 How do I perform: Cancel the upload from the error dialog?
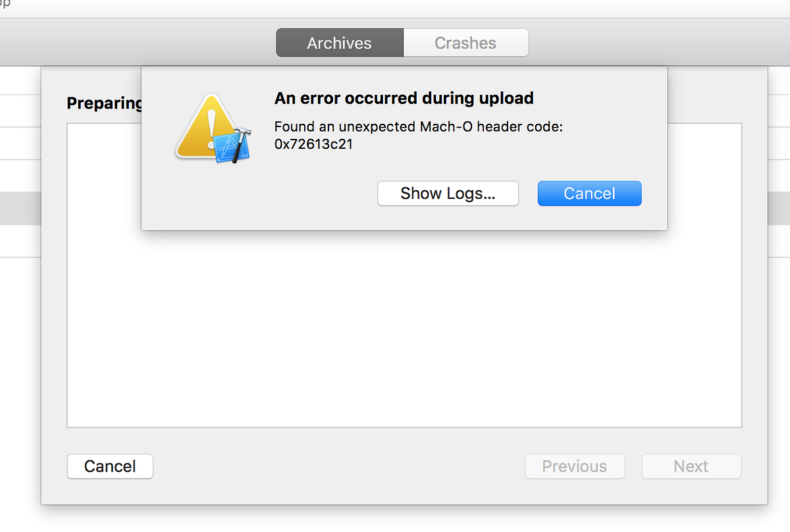click(589, 193)
